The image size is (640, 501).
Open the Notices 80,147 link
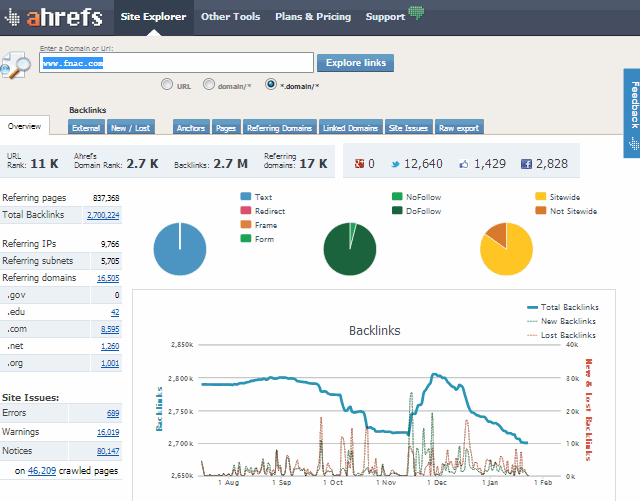[108, 451]
